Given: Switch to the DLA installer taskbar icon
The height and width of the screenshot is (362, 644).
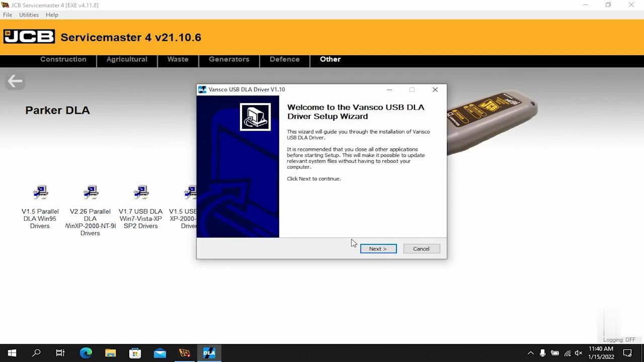Looking at the screenshot, I should pyautogui.click(x=209, y=353).
